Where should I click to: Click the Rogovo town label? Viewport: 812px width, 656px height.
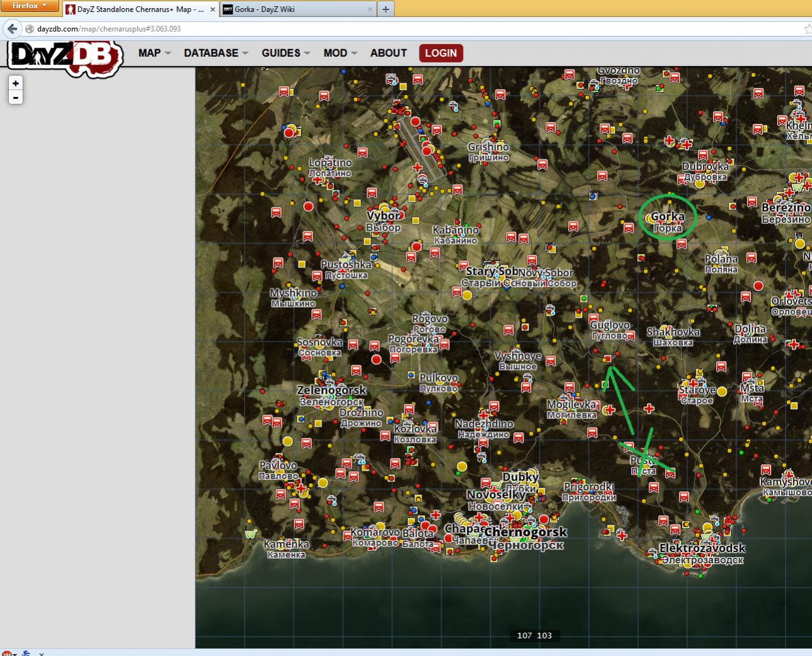click(x=430, y=324)
